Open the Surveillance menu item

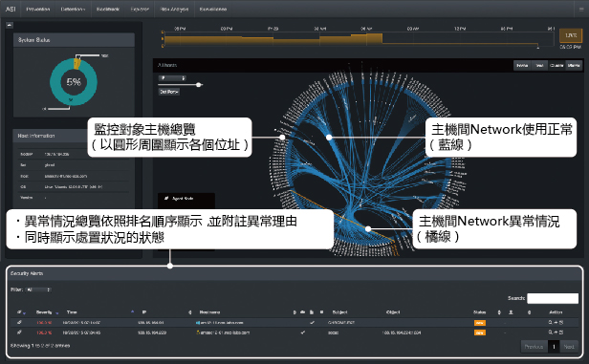click(213, 9)
